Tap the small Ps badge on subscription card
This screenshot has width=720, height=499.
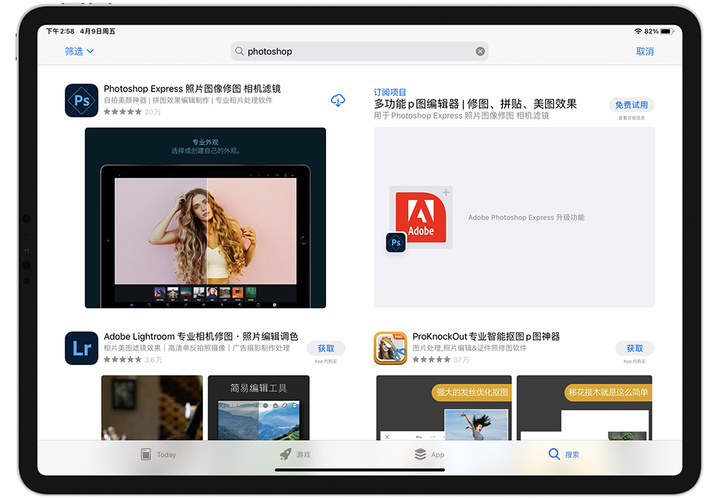[396, 242]
